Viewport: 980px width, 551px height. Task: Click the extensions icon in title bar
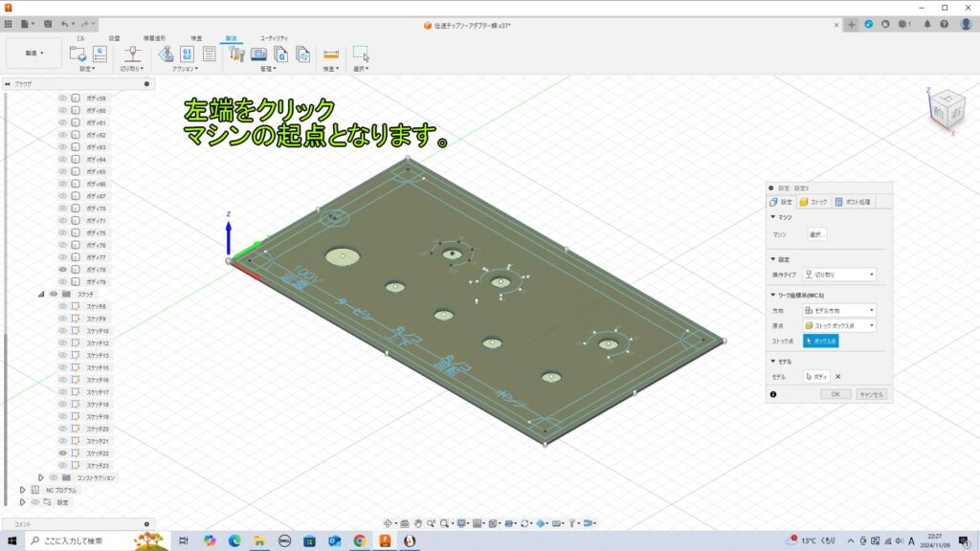(x=869, y=24)
